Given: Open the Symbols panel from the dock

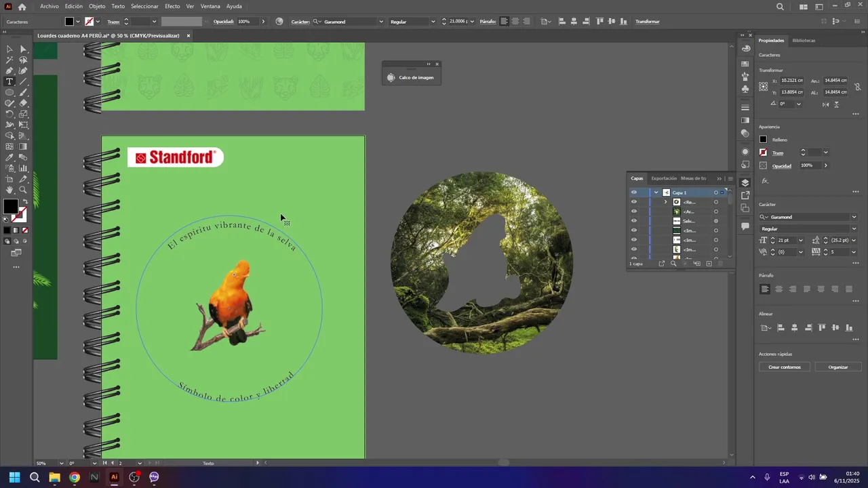Looking at the screenshot, I should [x=745, y=89].
